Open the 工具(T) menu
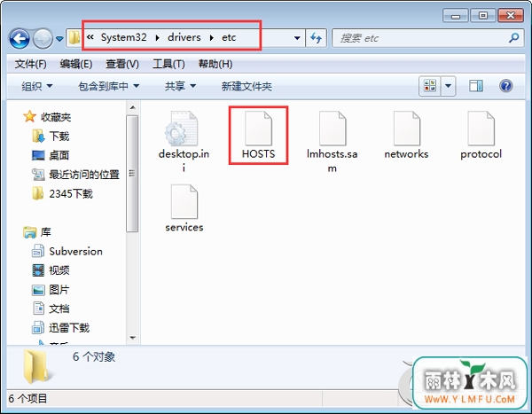Image resolution: width=532 pixels, height=414 pixels. [168, 64]
